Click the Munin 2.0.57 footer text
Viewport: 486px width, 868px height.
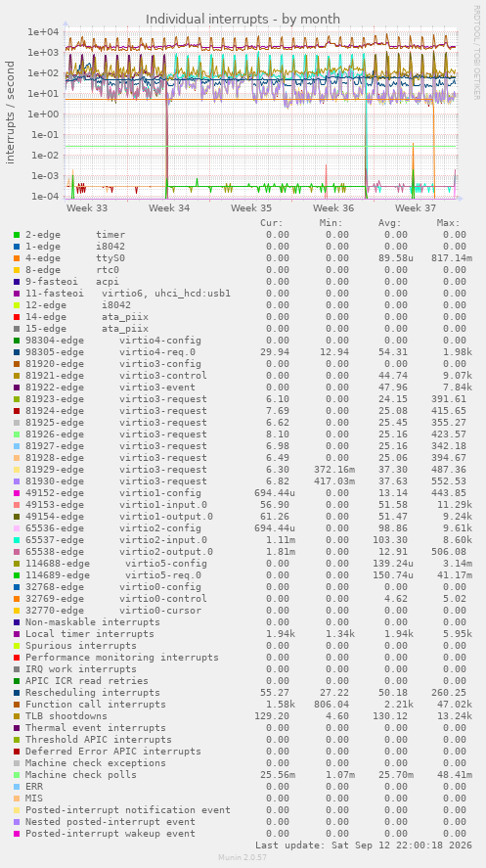243,857
